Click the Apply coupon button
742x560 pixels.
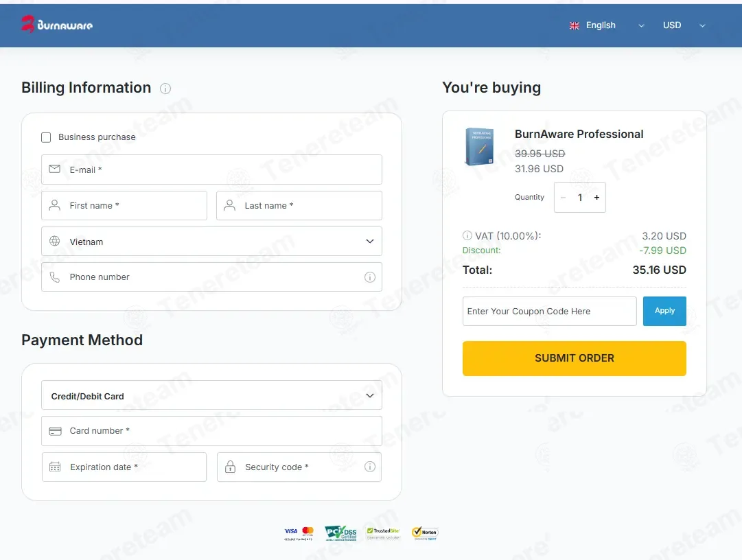coord(664,311)
